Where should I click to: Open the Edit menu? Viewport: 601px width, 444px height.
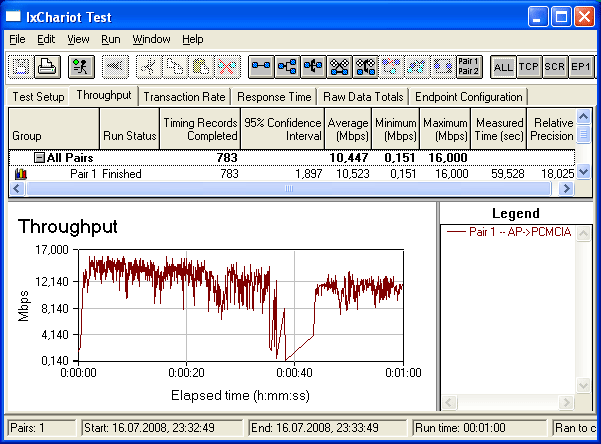[x=46, y=39]
